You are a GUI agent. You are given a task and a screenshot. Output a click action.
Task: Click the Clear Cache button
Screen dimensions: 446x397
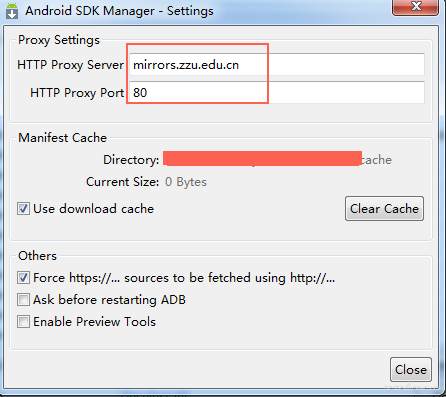[x=384, y=209]
